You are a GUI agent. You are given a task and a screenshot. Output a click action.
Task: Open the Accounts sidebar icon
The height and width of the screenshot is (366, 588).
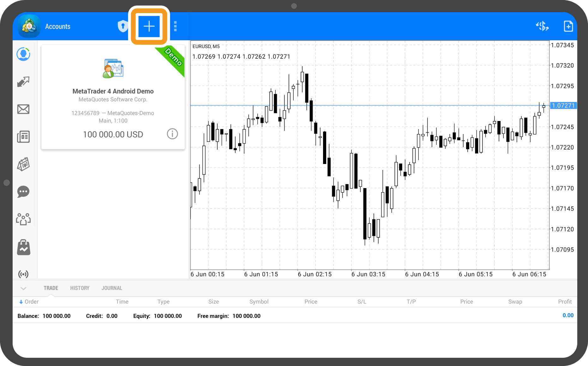pyautogui.click(x=23, y=54)
